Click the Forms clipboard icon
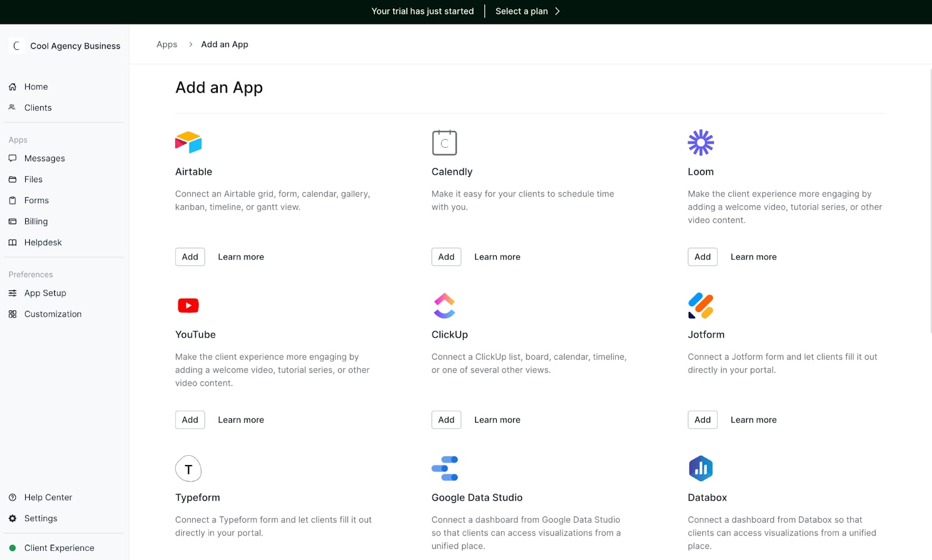Screen dimensions: 932x560 point(12,200)
